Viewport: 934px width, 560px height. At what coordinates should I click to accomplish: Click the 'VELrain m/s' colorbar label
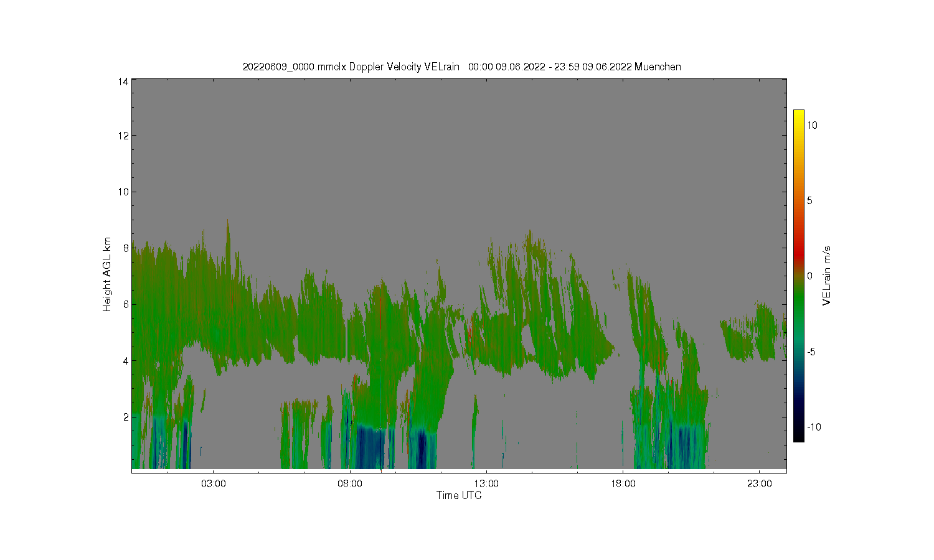coord(826,276)
